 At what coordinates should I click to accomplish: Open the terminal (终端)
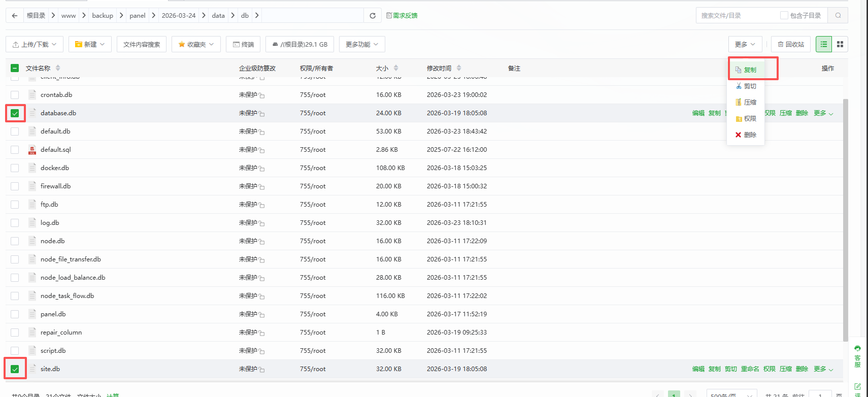pos(243,45)
